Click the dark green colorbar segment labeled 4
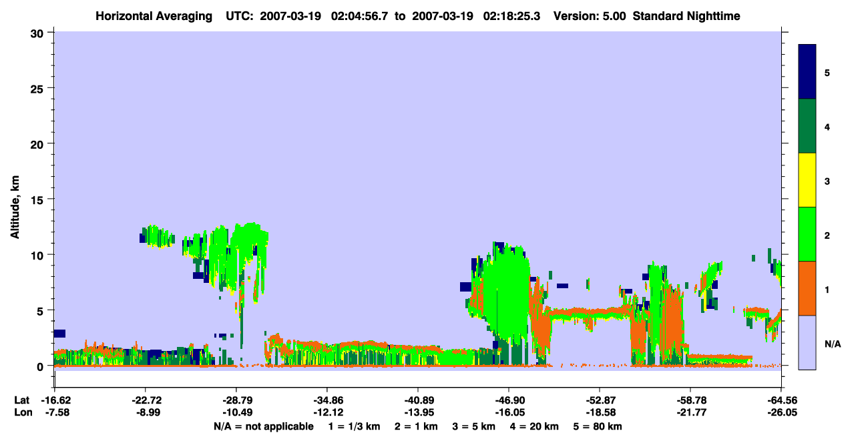Screen dimensions: 868x445 coord(807,126)
